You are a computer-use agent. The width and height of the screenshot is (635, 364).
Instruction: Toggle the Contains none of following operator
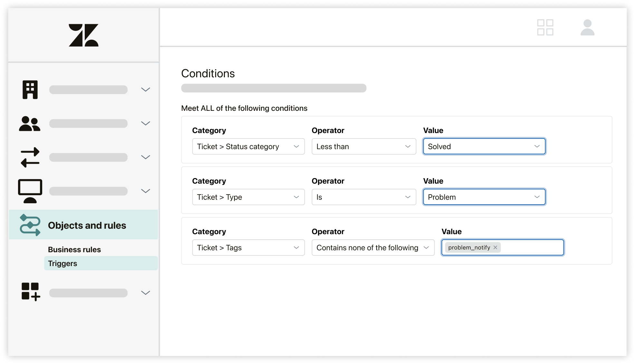[427, 248]
